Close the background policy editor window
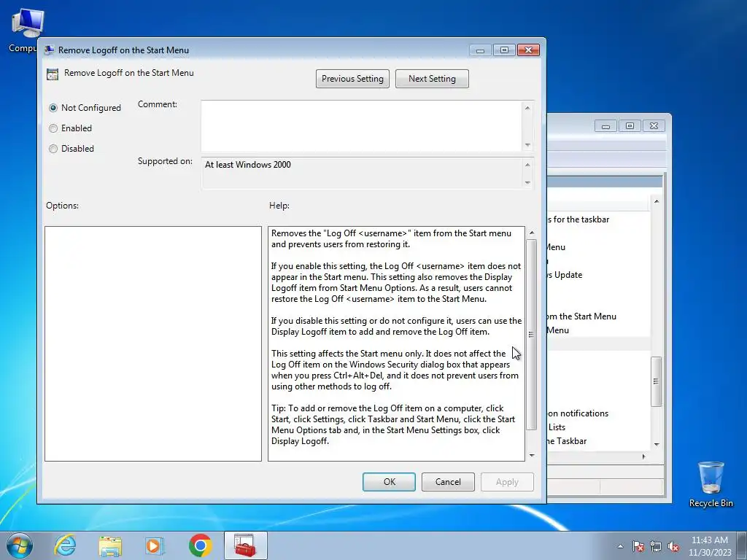This screenshot has height=560, width=747. click(x=654, y=126)
